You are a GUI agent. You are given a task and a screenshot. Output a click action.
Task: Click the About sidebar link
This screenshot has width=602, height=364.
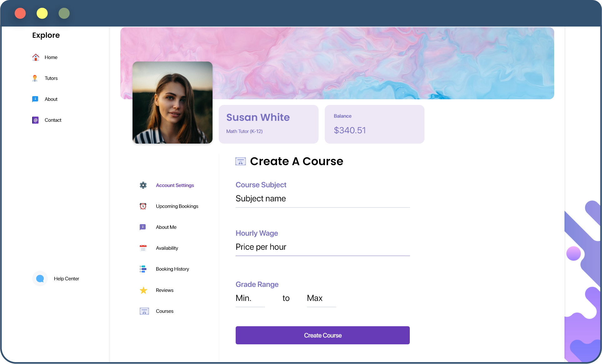(x=51, y=99)
